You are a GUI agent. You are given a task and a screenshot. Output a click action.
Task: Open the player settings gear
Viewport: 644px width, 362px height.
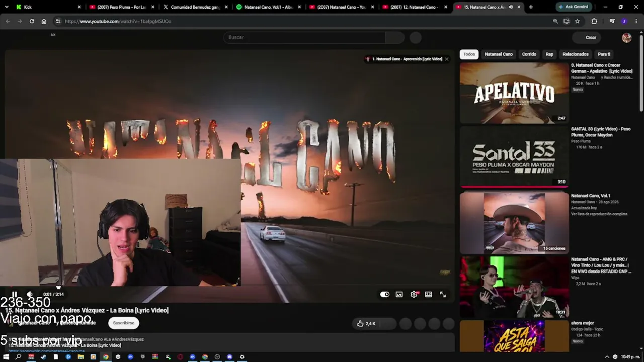click(414, 295)
